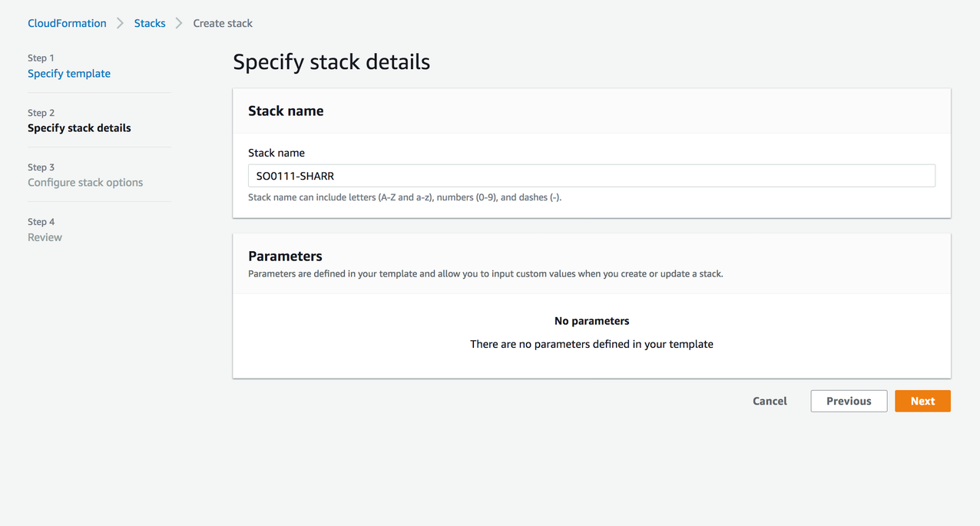Click the Specify stack details page title
Image resolution: width=980 pixels, height=526 pixels.
click(331, 61)
